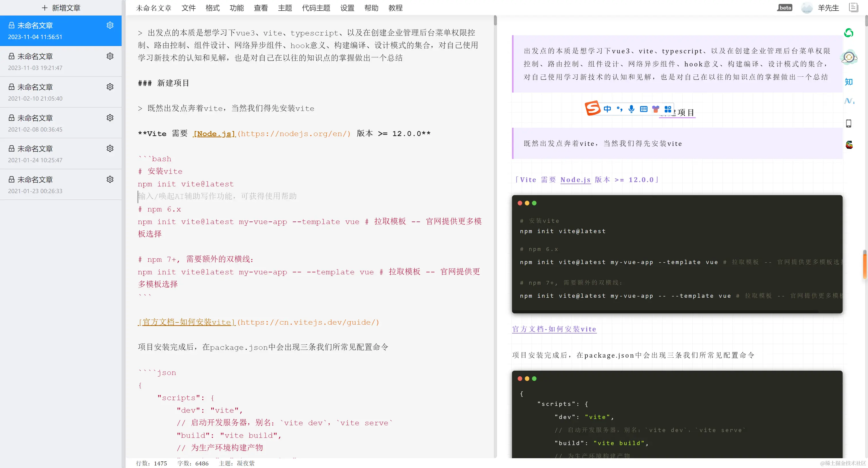Image resolution: width=868 pixels, height=468 pixels.
Task: Open the Sogou toolbox grid icon
Action: coord(668,109)
